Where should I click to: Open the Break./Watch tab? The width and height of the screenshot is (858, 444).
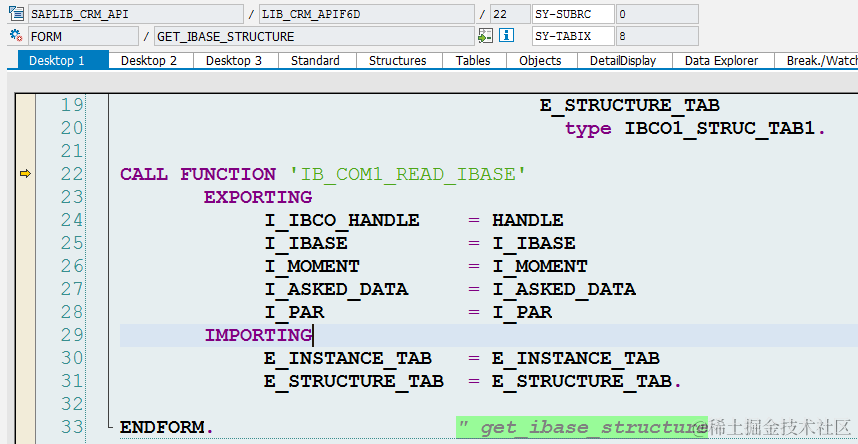click(x=816, y=60)
